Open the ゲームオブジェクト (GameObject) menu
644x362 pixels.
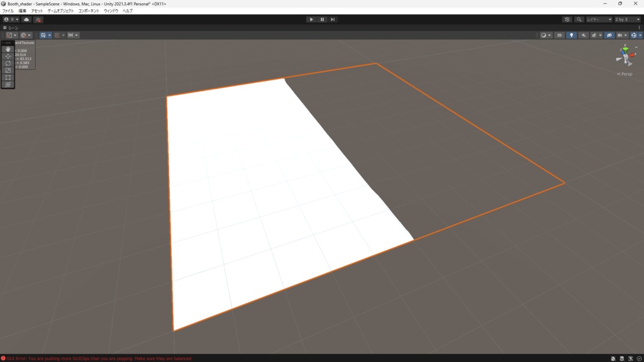coord(60,11)
